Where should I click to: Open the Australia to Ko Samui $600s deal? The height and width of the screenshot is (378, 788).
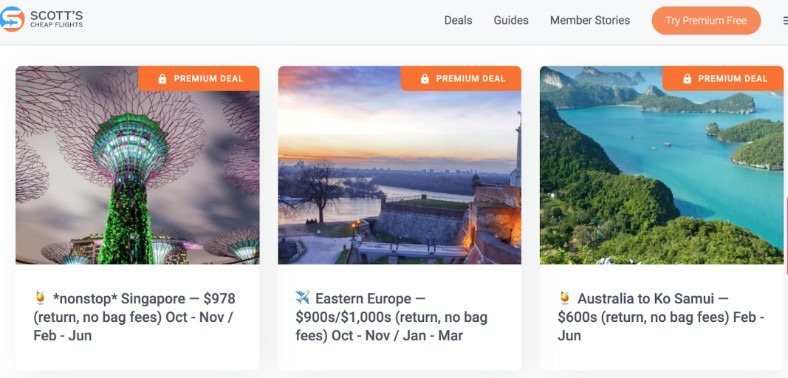(x=661, y=317)
